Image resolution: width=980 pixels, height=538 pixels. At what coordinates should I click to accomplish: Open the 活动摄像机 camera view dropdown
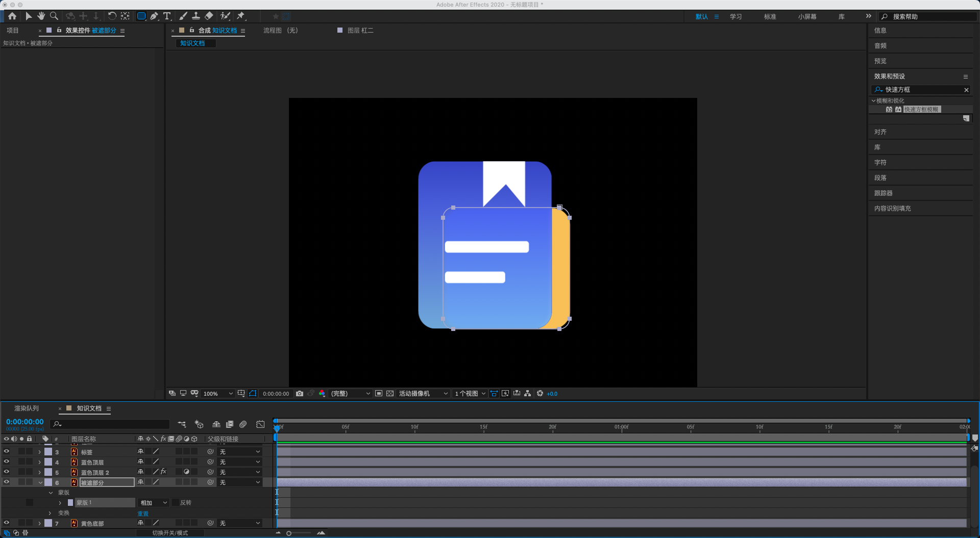pyautogui.click(x=423, y=394)
